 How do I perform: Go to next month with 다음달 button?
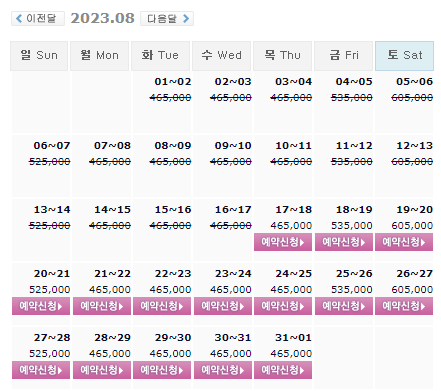tap(167, 18)
